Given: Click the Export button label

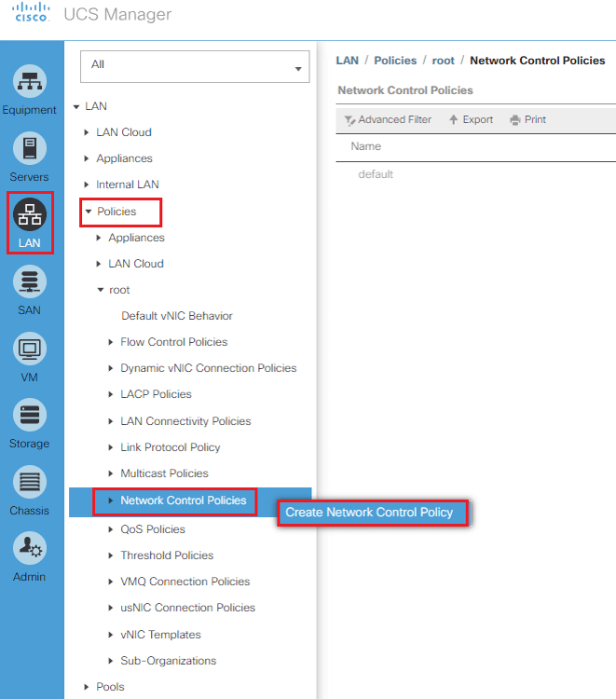Looking at the screenshot, I should click(478, 119).
